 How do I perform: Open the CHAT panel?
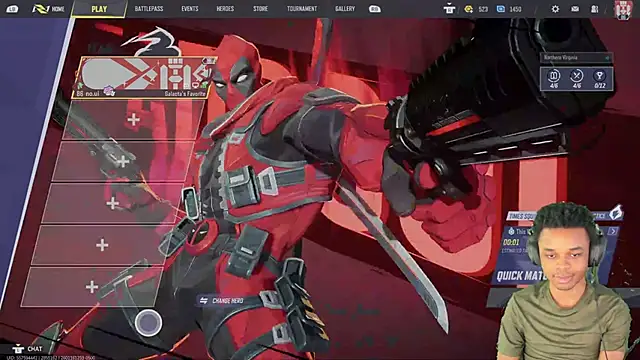27,349
